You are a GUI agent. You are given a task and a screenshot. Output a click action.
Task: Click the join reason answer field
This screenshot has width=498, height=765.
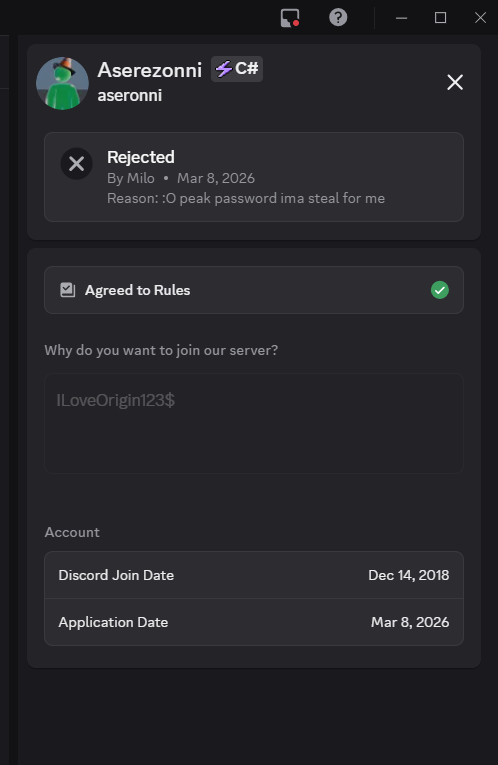point(254,423)
